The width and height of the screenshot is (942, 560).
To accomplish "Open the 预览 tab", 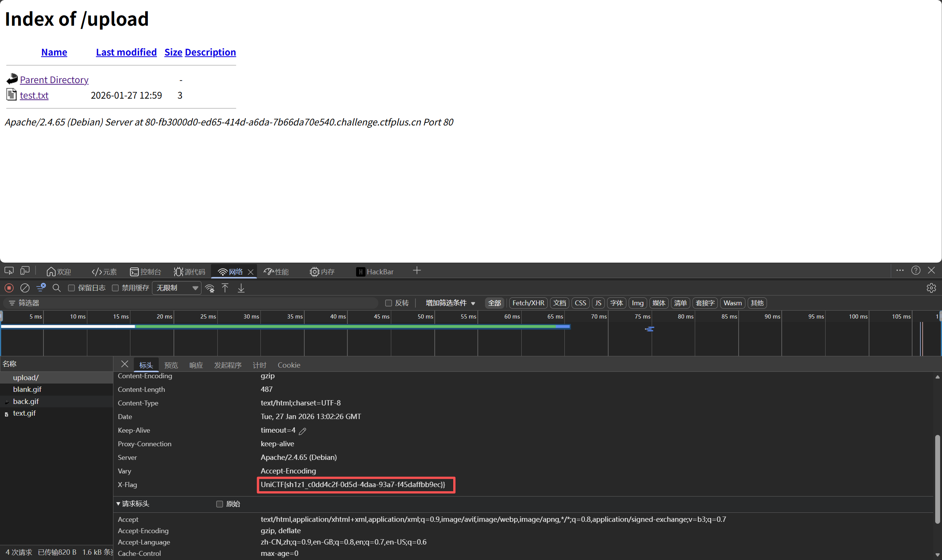I will coord(171,365).
